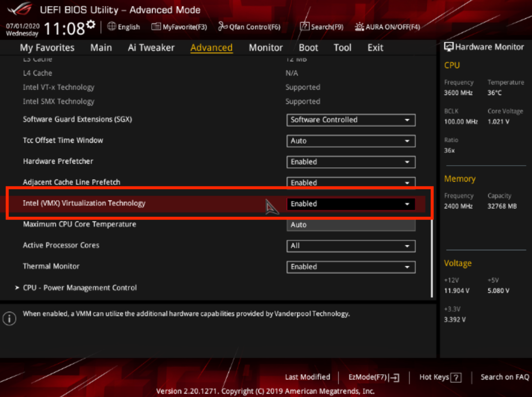Click the memory capacity value 32768 MB
Viewport: 532px width, 397px height.
502,206
